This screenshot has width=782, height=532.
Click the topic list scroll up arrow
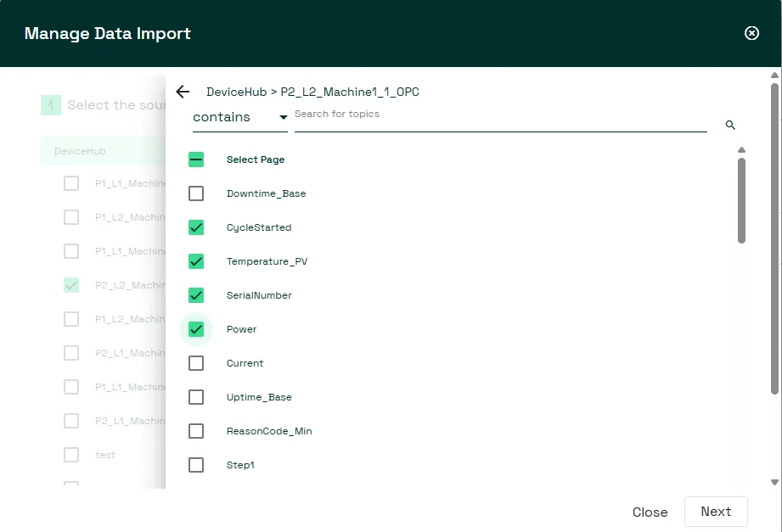click(741, 149)
